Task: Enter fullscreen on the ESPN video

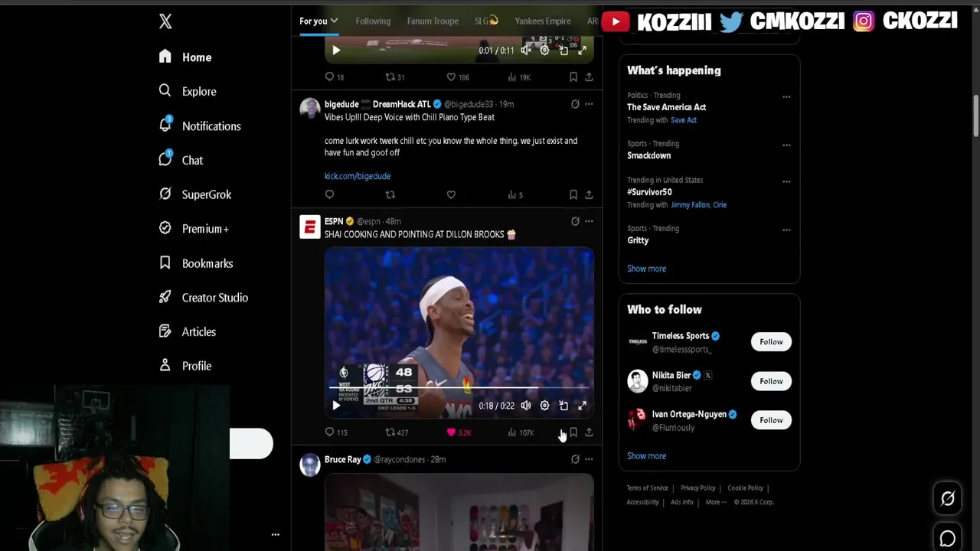Action: click(x=582, y=406)
